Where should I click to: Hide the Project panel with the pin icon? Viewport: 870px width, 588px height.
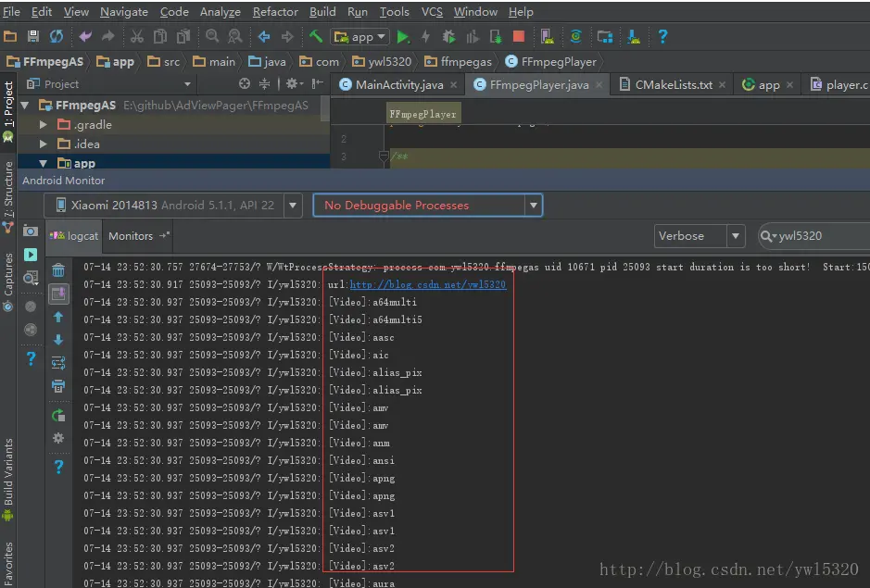(x=317, y=83)
